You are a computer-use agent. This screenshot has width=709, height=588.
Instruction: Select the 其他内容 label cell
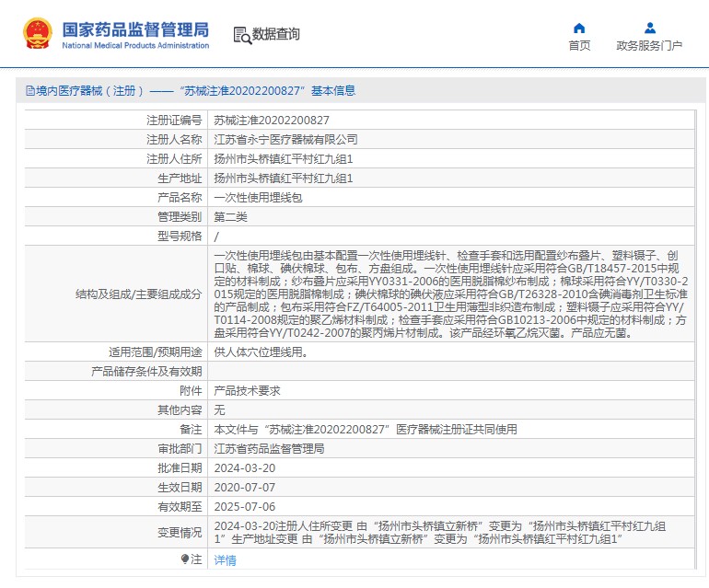point(116,409)
